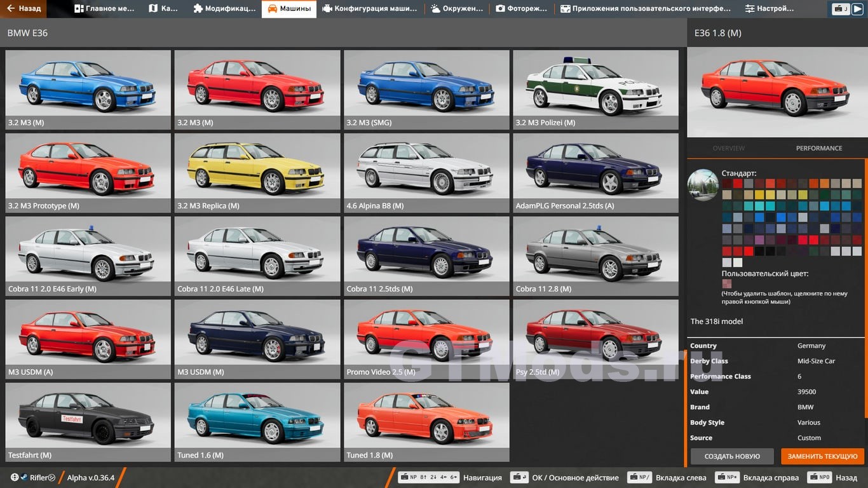Select first blue 3.2 M3 (M) car
Viewport: 868px width, 488px height.
pyautogui.click(x=88, y=90)
